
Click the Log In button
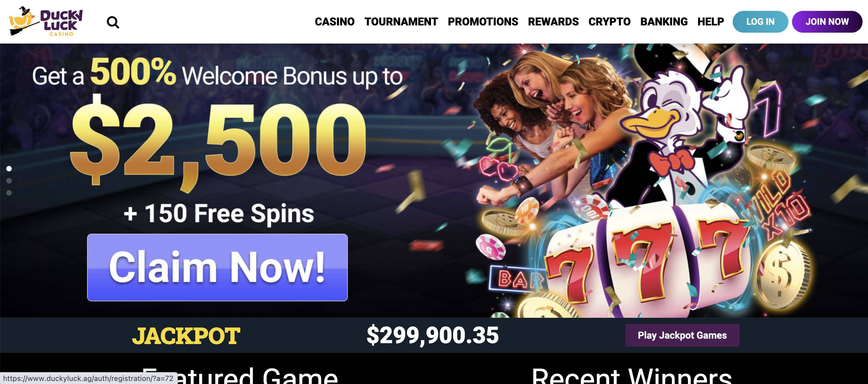760,21
